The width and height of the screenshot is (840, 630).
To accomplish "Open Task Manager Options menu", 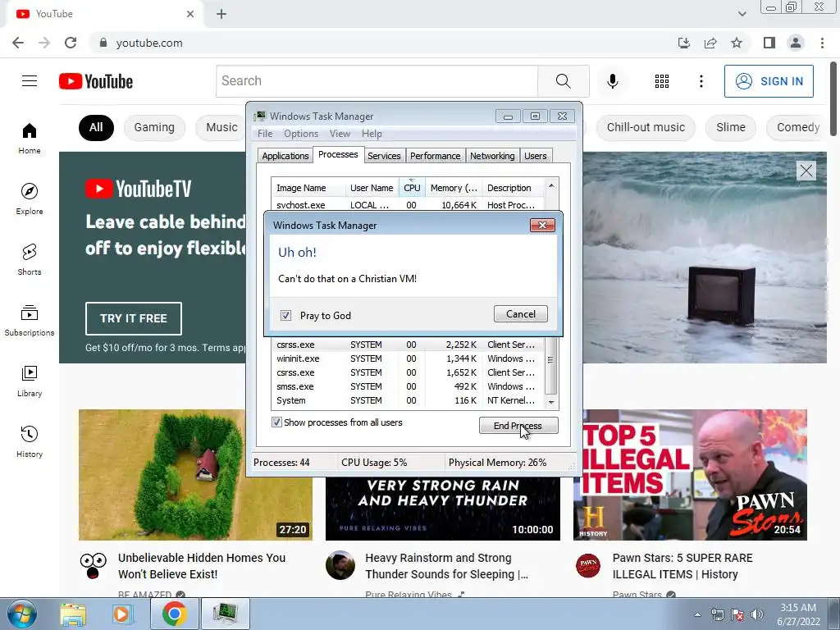I will click(301, 134).
